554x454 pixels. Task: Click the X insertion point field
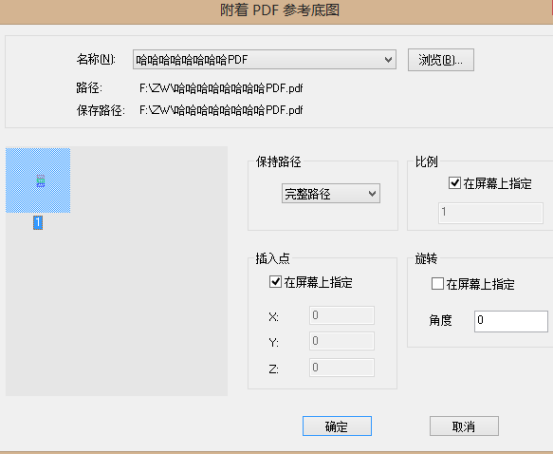click(342, 316)
